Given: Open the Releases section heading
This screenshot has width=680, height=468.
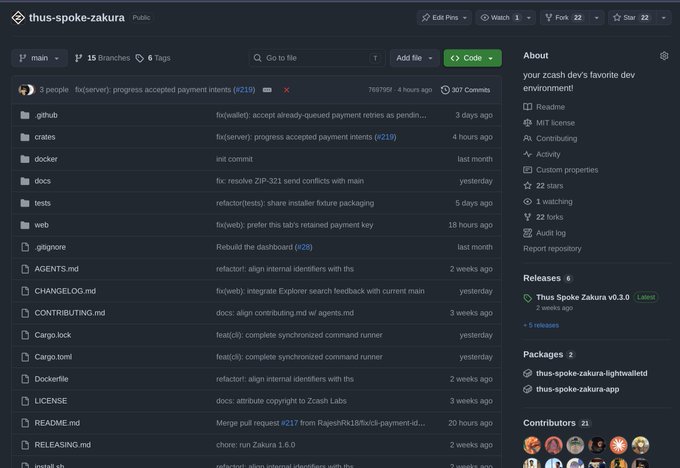Looking at the screenshot, I should 542,278.
